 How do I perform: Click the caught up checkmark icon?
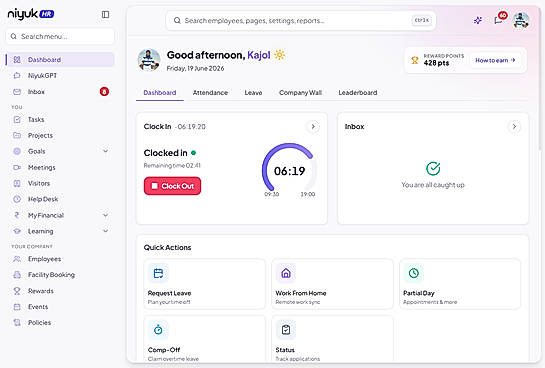433,169
